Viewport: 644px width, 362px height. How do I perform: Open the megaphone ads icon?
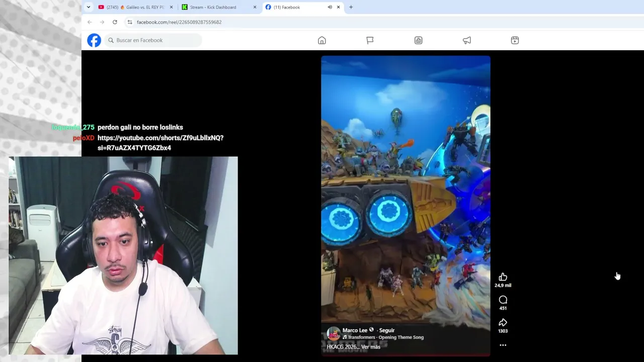pos(467,40)
